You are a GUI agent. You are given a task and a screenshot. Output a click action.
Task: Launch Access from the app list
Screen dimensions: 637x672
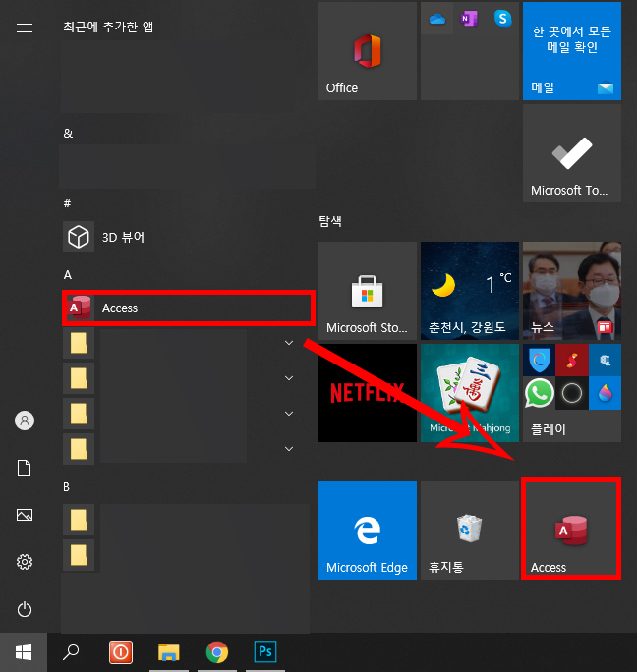point(187,308)
